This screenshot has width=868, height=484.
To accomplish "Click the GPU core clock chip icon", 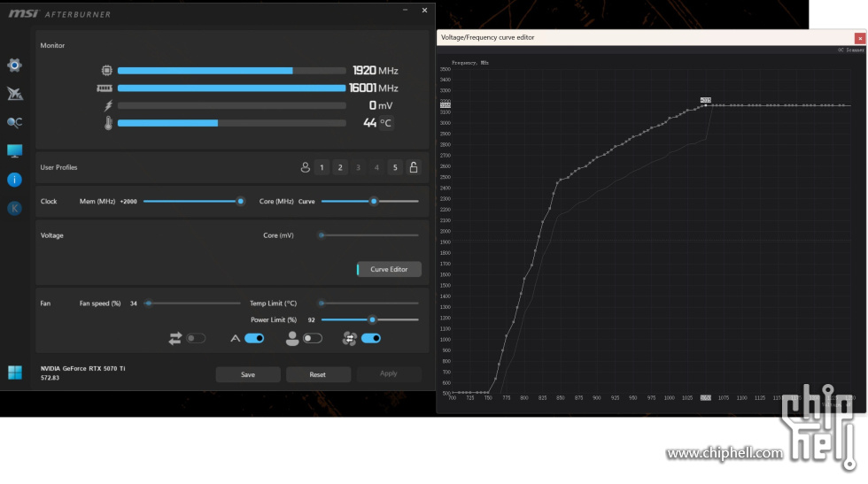I will pos(107,70).
